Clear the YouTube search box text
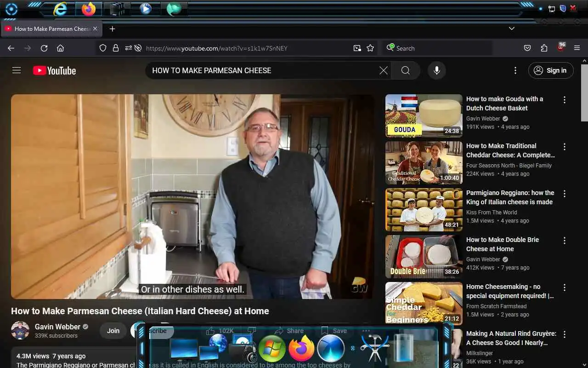This screenshot has width=588, height=368. [x=384, y=70]
